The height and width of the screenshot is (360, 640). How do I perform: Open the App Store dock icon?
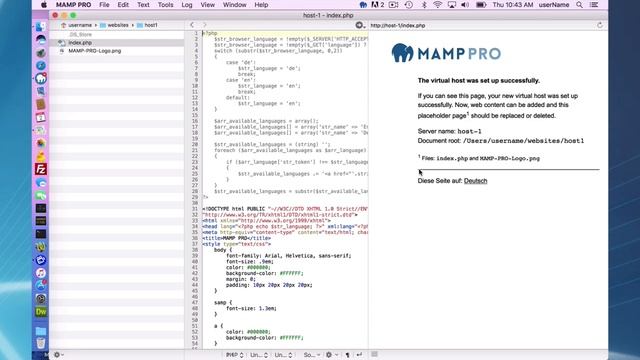40,286
